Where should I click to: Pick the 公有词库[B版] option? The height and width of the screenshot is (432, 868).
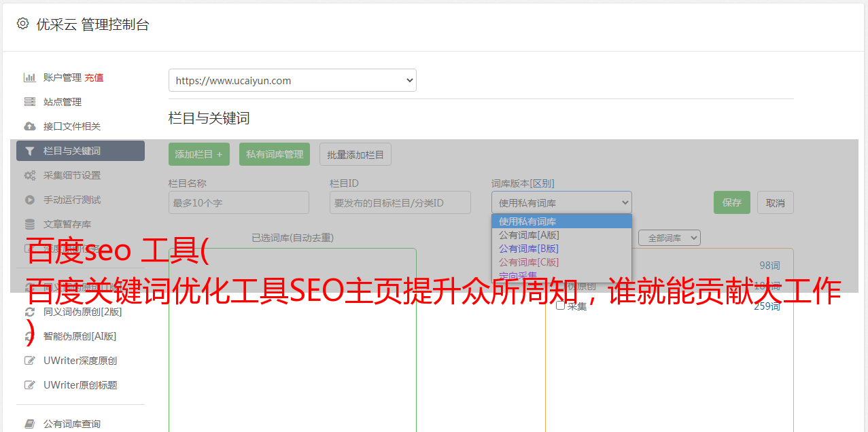point(561,249)
